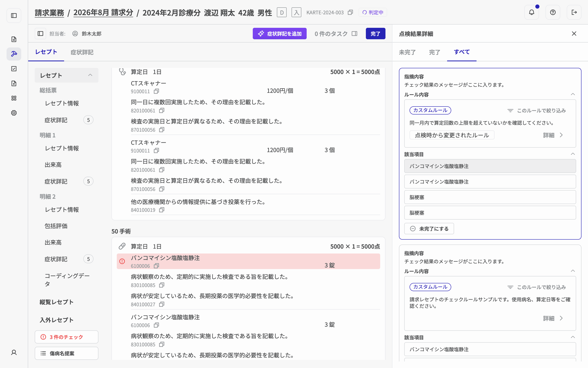Open the checklist icon in left rail
The width and height of the screenshot is (588, 368).
(14, 69)
